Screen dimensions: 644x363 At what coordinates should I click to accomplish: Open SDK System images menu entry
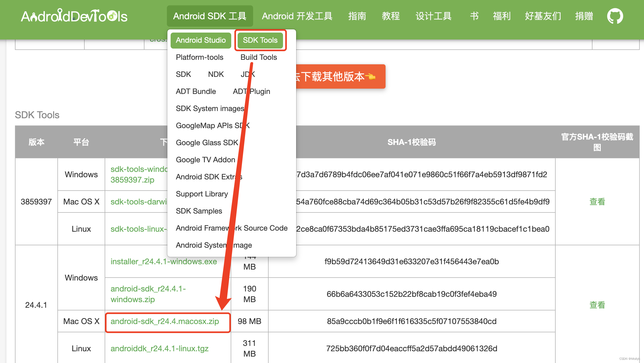[x=210, y=108]
